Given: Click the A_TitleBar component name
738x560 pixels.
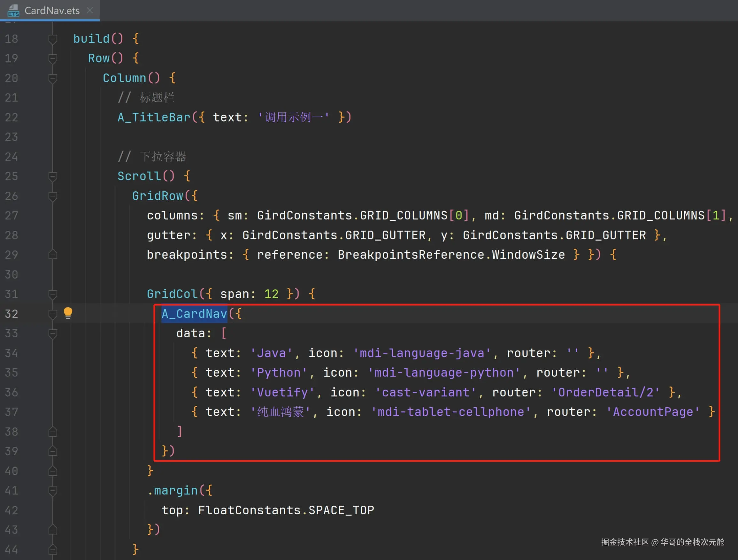Looking at the screenshot, I should [154, 118].
